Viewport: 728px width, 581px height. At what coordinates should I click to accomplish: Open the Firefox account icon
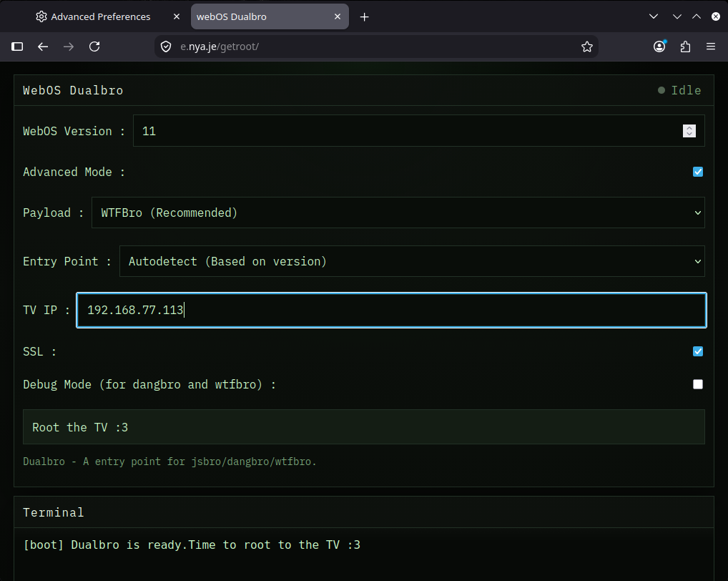(x=659, y=47)
